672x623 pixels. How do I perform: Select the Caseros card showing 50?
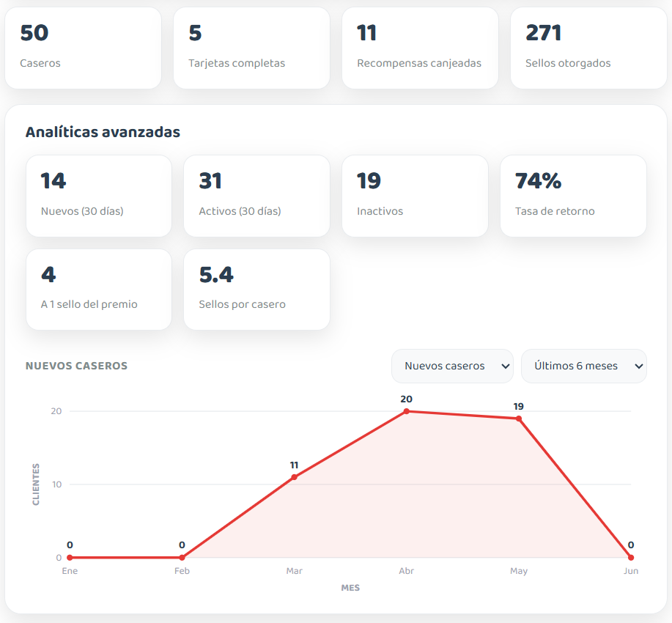point(83,48)
